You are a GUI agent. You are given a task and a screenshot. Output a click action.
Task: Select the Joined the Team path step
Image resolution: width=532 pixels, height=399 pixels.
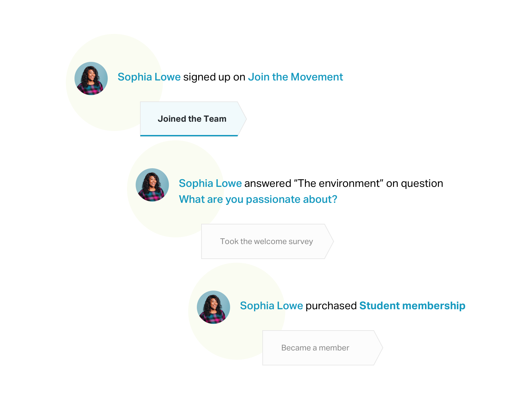(x=192, y=119)
